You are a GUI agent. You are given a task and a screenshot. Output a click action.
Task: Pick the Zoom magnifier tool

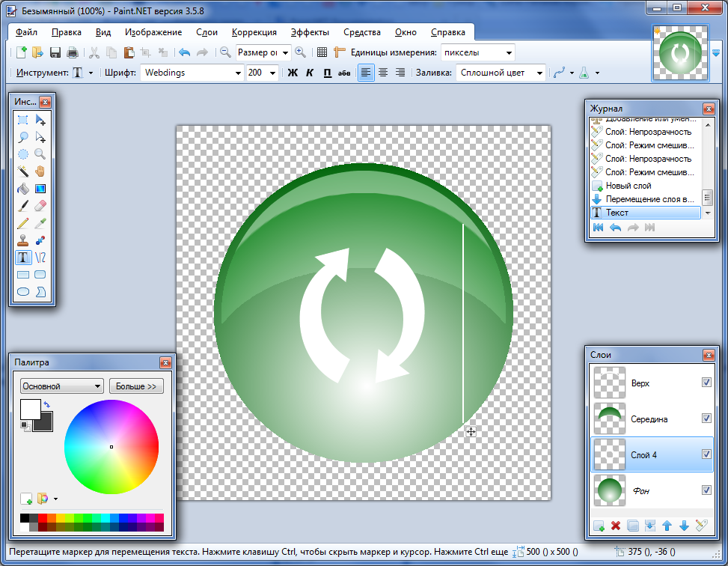point(40,154)
